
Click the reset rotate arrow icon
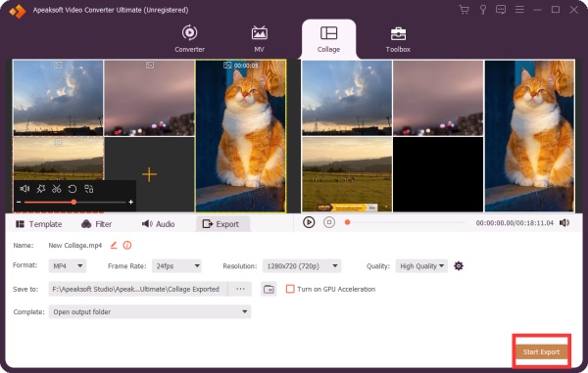coord(72,189)
